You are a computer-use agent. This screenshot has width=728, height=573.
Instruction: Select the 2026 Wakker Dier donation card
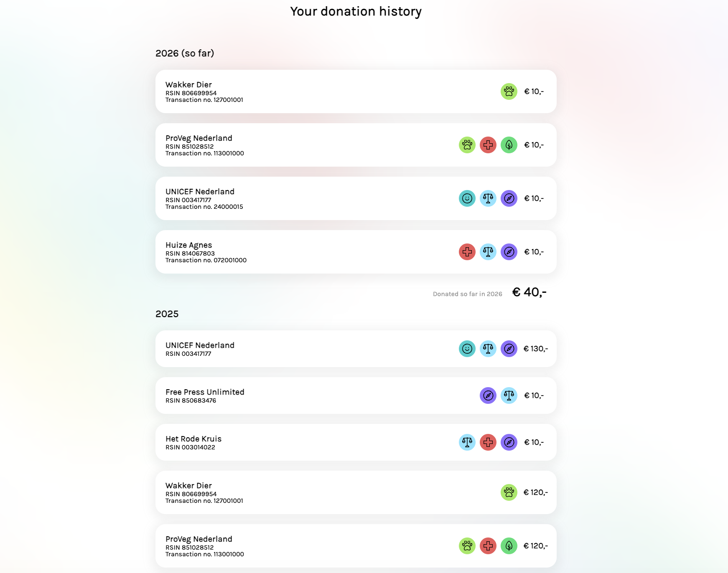[x=356, y=91]
